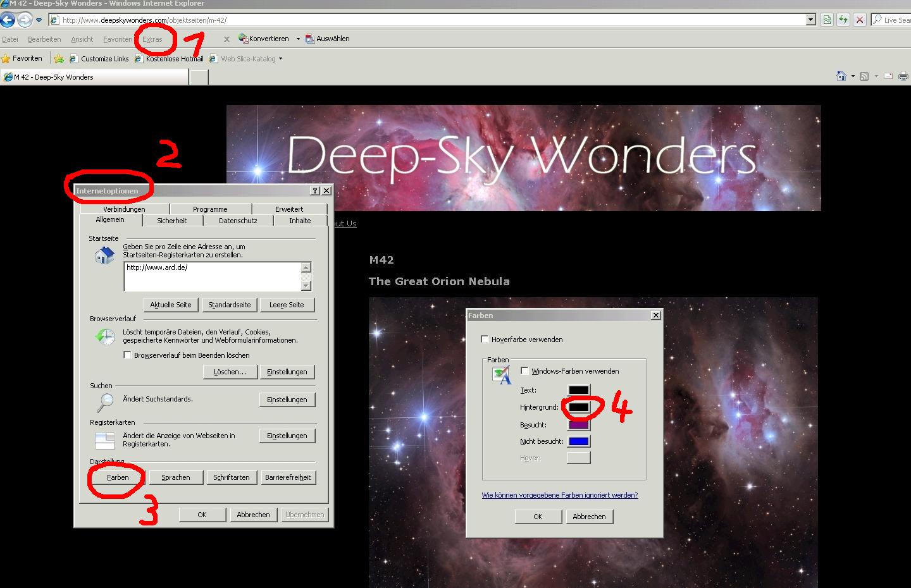Viewport: 911px width, 588px height.
Task: Expand the address bar dropdown arrow
Action: pyautogui.click(x=811, y=20)
